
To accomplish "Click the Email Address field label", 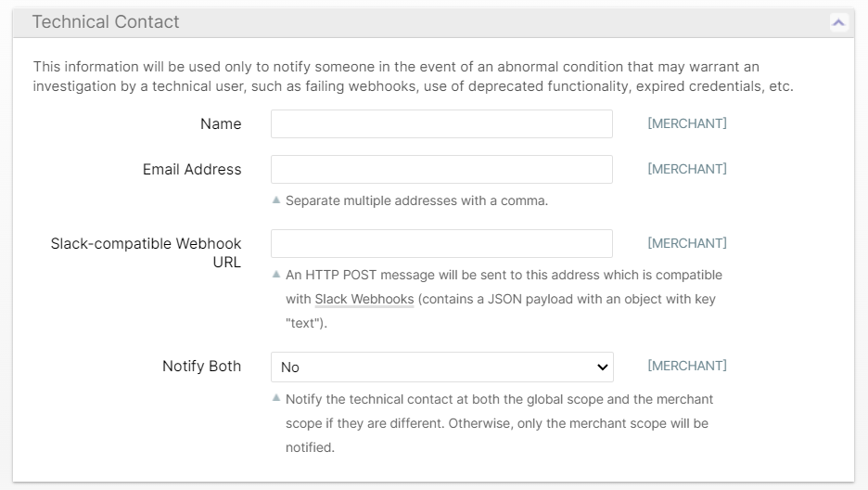I will pyautogui.click(x=192, y=169).
